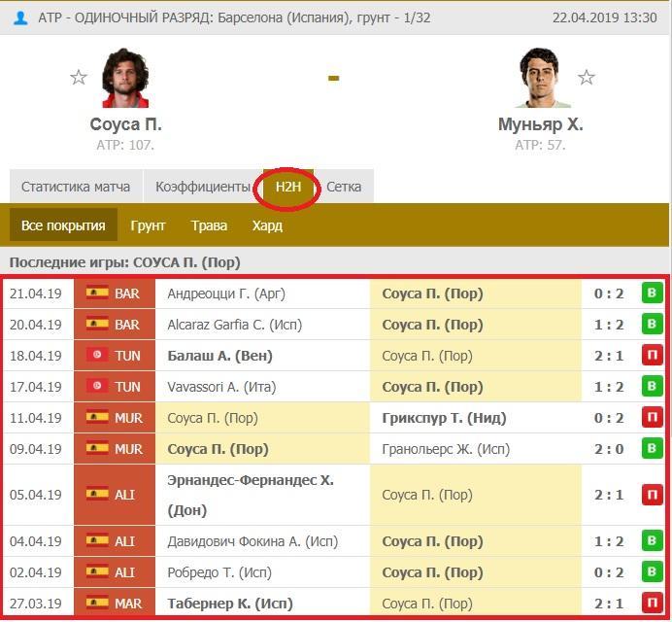The width and height of the screenshot is (672, 622).
Task: Click Spain flag in 09.04.19 MUR row
Action: click(x=97, y=448)
